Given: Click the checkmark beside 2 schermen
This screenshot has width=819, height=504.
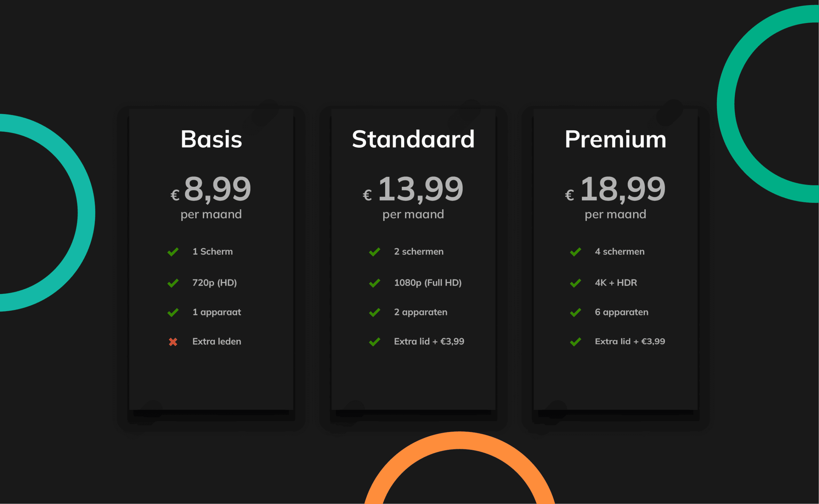Looking at the screenshot, I should point(375,252).
